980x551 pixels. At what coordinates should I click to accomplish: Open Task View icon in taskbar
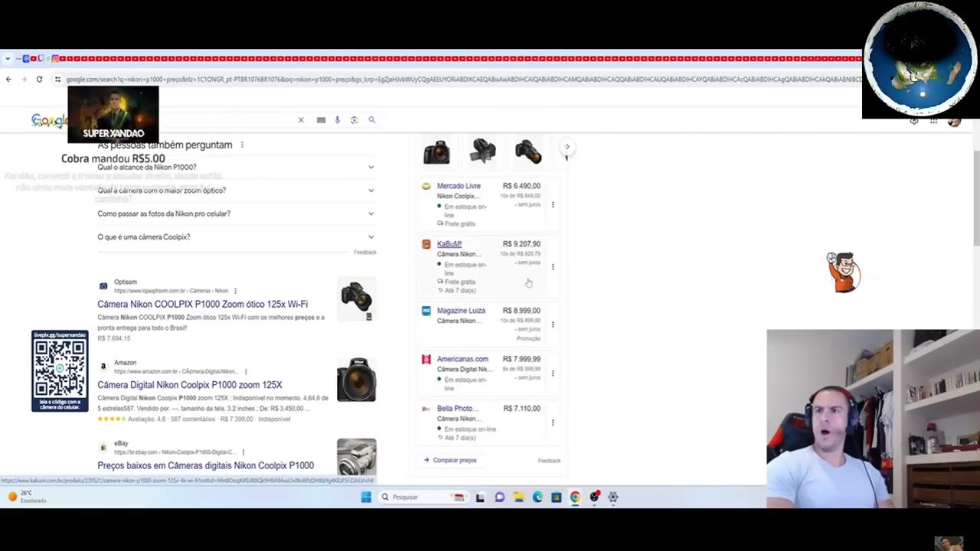pyautogui.click(x=480, y=497)
